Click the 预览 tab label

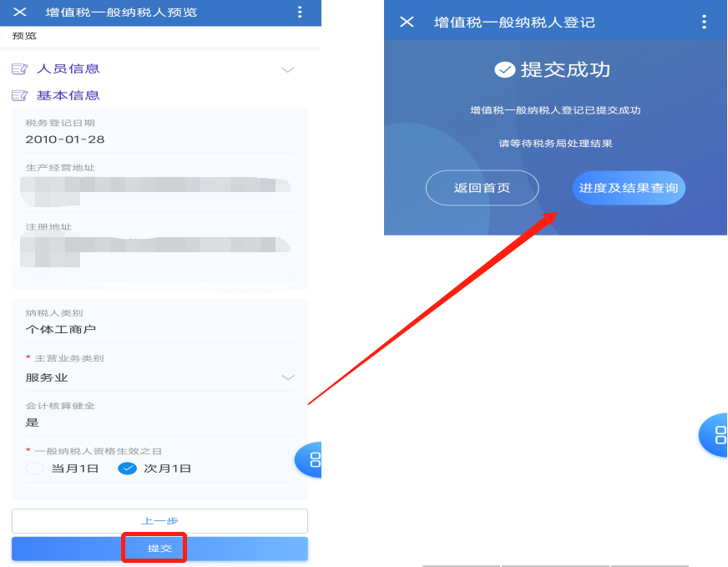tap(24, 36)
